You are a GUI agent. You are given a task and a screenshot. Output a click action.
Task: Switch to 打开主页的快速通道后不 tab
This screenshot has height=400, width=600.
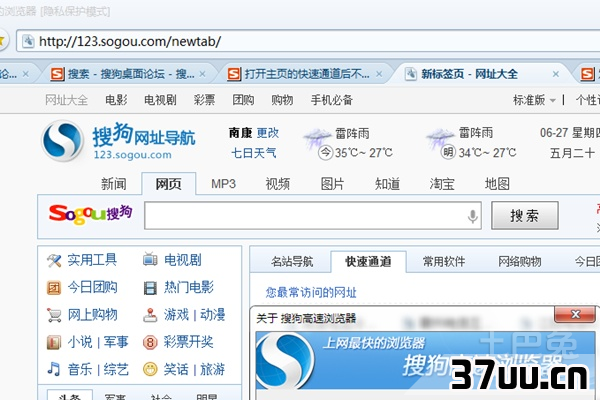click(x=304, y=74)
